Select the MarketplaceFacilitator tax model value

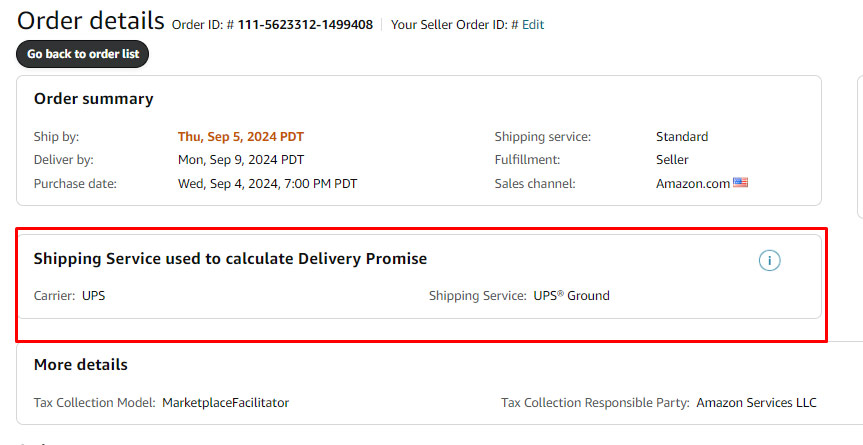pos(226,403)
